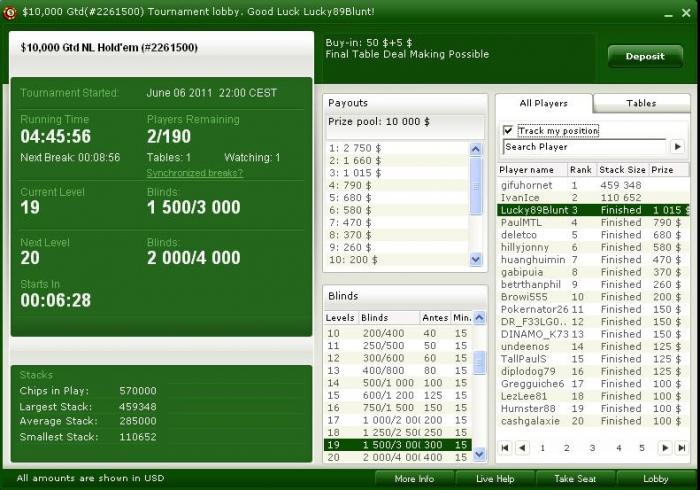Click payout row 2: 1 660 $
The image size is (700, 490).
[397, 161]
